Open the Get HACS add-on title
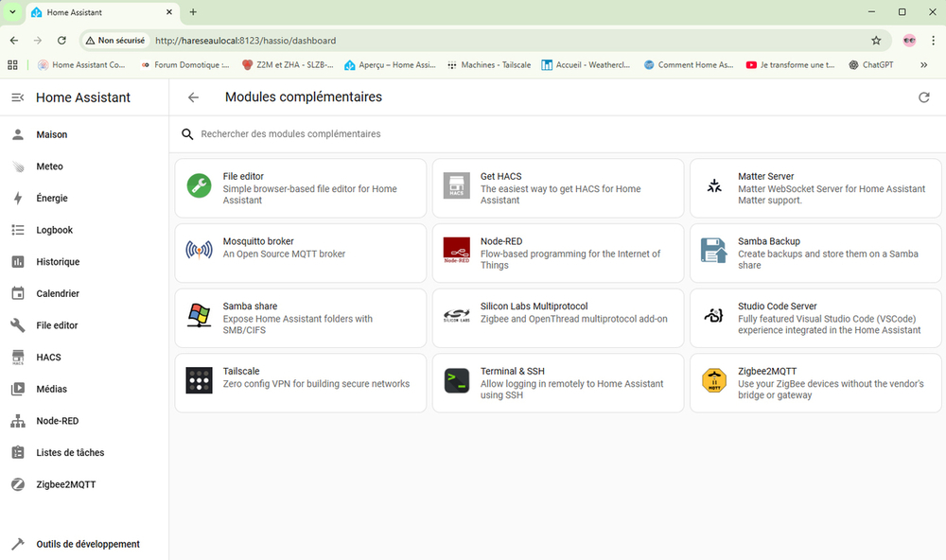This screenshot has height=560, width=946. (500, 176)
